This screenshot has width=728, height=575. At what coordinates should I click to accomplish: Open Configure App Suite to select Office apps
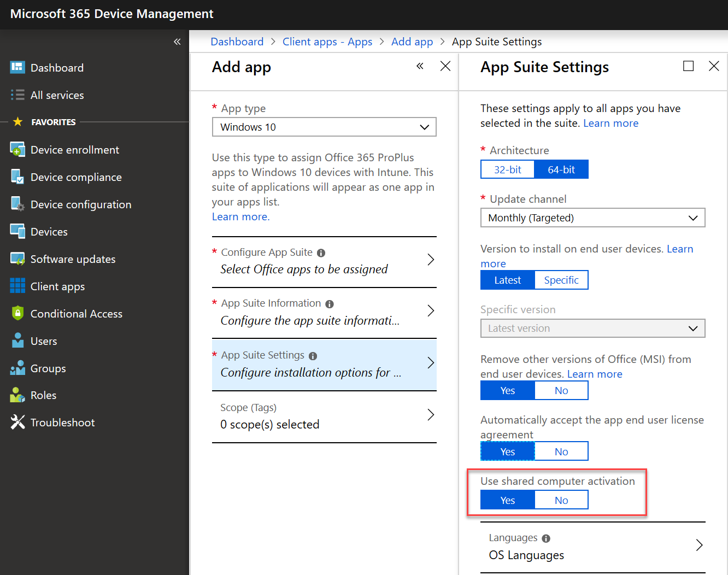tap(324, 262)
